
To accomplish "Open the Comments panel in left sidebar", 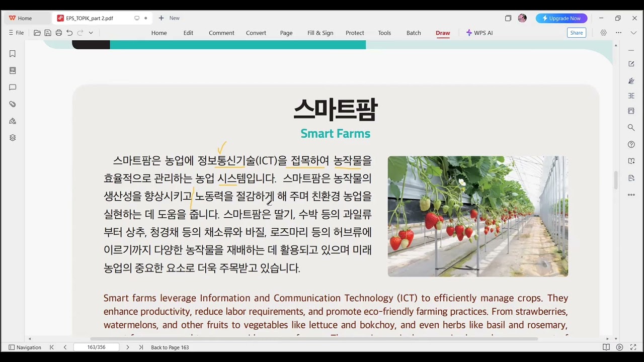I will (13, 87).
